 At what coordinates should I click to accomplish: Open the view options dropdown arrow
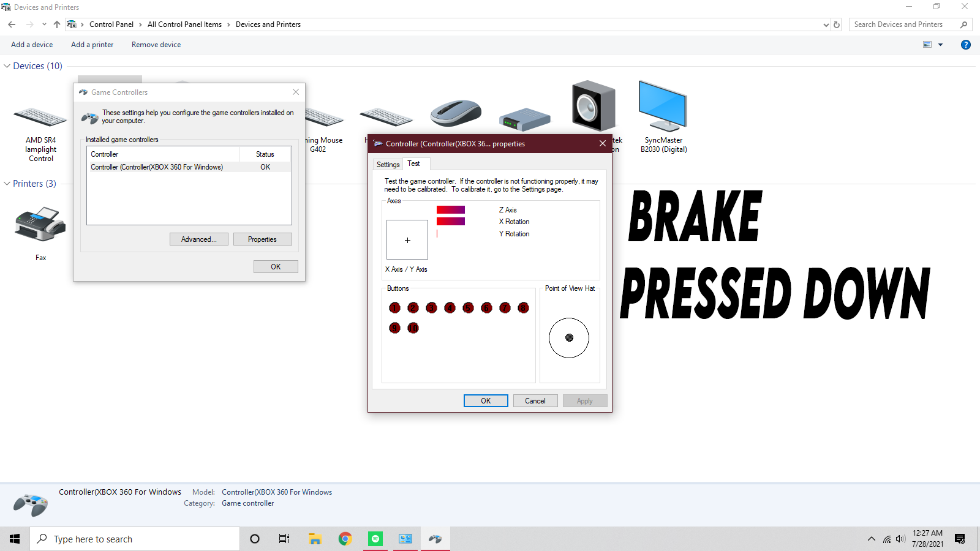click(x=940, y=45)
